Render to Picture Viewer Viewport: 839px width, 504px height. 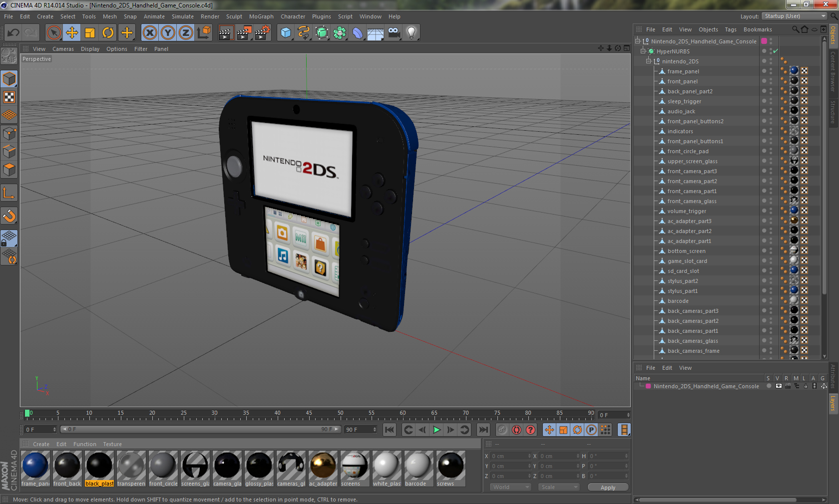[x=244, y=33]
